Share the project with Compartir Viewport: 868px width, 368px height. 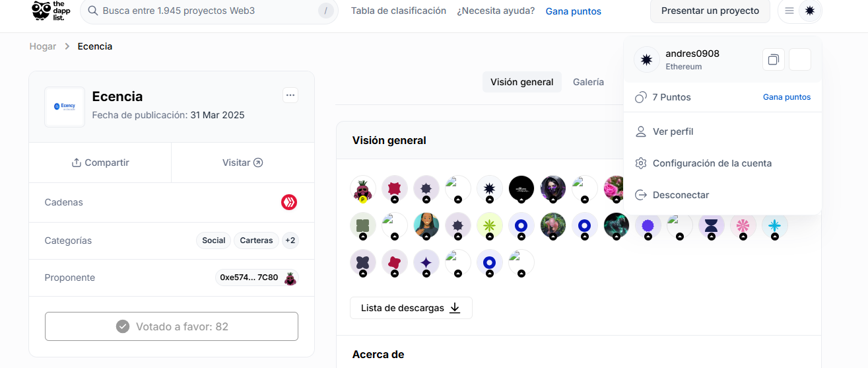tap(100, 163)
